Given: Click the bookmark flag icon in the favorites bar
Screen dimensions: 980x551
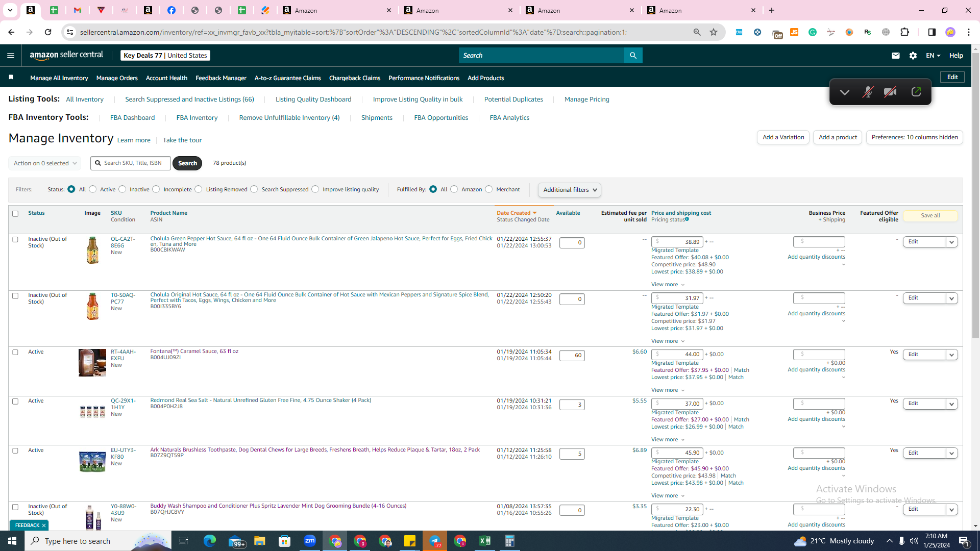Looking at the screenshot, I should click(x=11, y=78).
